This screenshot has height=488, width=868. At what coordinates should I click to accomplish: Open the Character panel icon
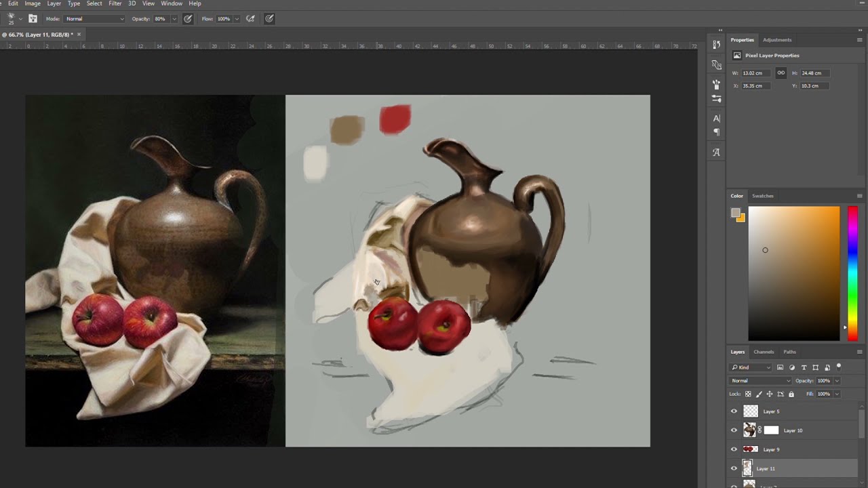(716, 119)
